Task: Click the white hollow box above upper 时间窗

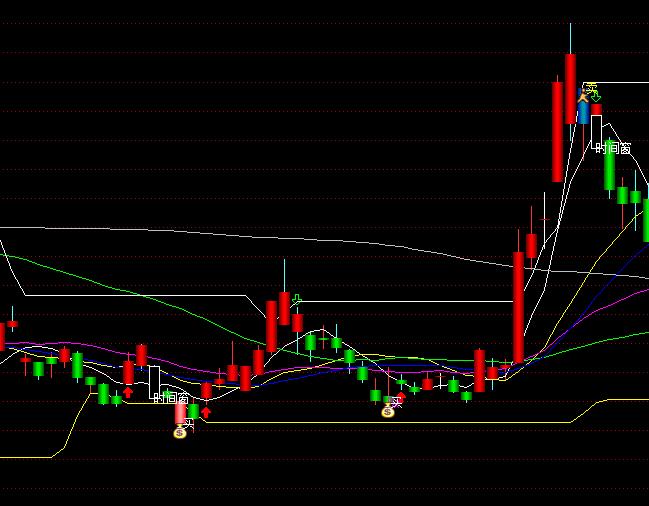Action: [596, 129]
